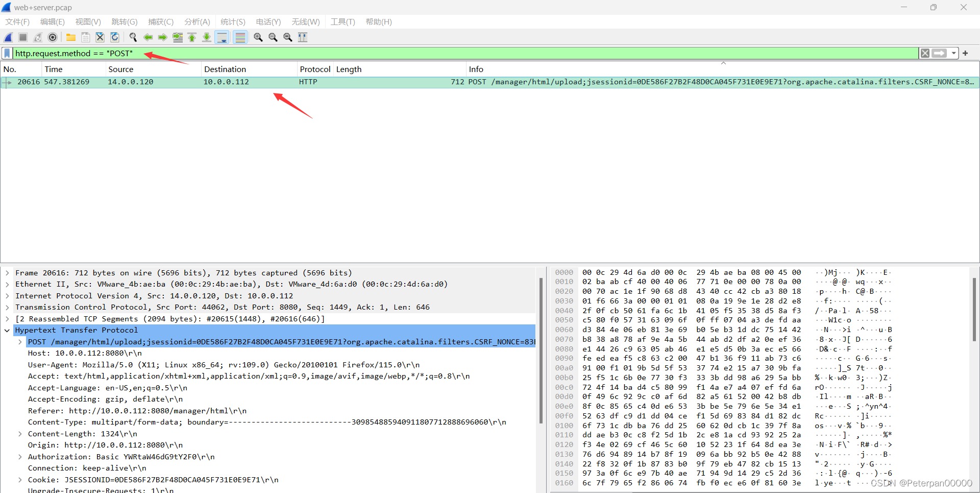The width and height of the screenshot is (980, 493).
Task: Open the 统计(S) menu
Action: (x=233, y=21)
